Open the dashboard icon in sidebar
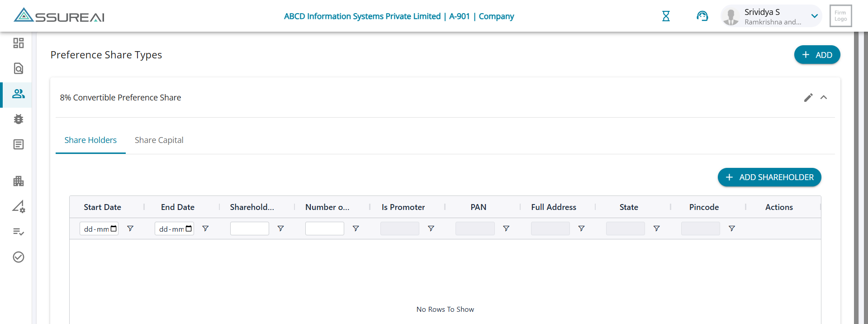The height and width of the screenshot is (324, 868). (19, 43)
